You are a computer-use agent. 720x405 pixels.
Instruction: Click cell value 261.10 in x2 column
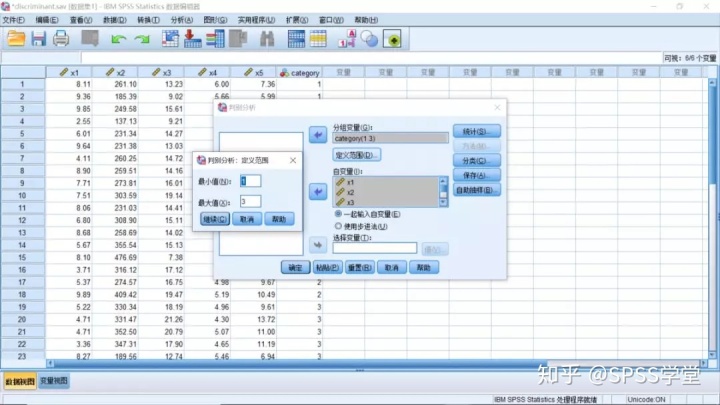tap(115, 84)
